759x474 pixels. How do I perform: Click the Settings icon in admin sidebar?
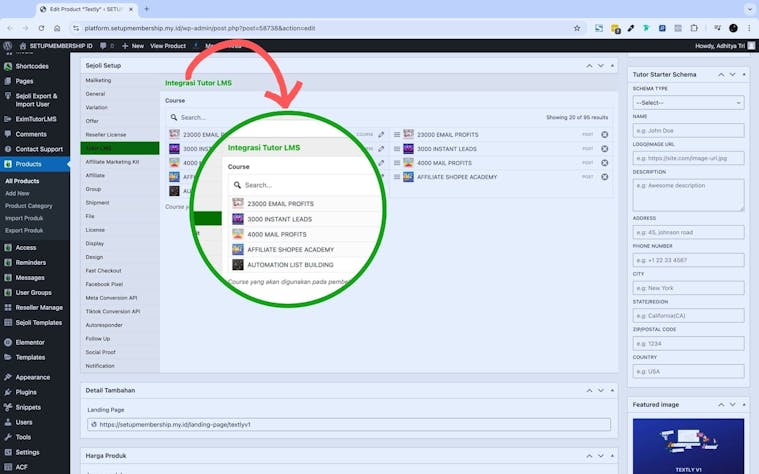pos(8,452)
